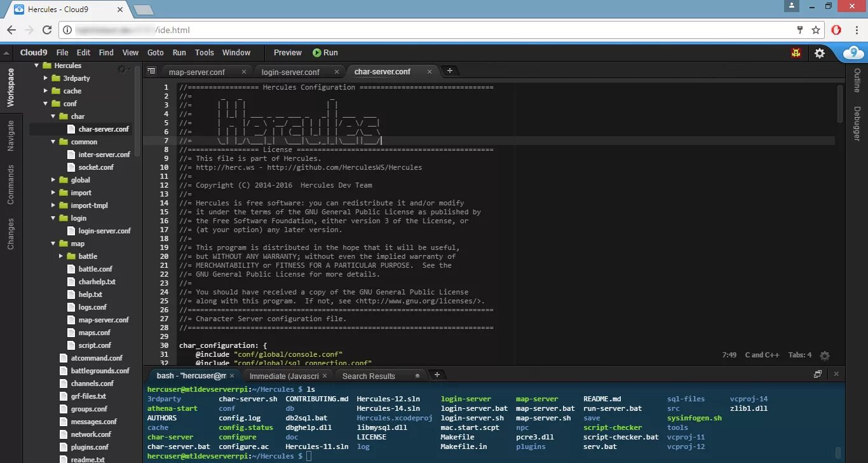Open the Cloud9 preferences gear

(820, 53)
